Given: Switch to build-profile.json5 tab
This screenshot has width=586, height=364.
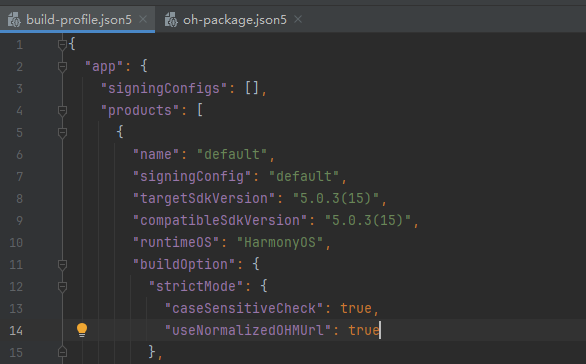Looking at the screenshot, I should (x=78, y=19).
